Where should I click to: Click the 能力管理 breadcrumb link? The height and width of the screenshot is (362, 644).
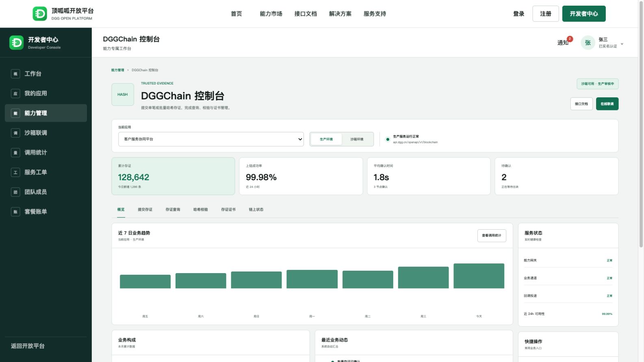[117, 70]
